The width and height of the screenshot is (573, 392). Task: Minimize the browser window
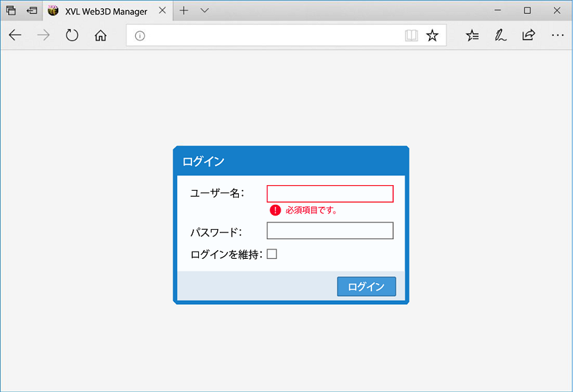498,10
